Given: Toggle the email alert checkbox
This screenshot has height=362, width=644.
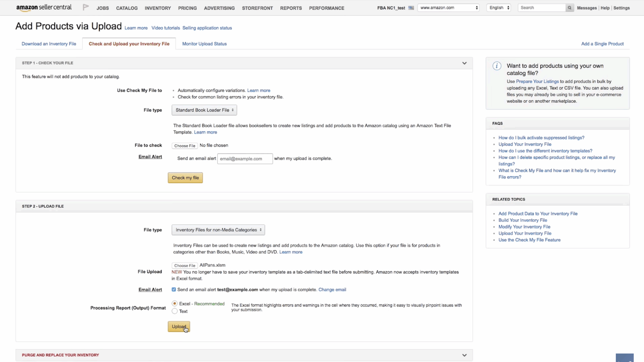Looking at the screenshot, I should pos(174,289).
